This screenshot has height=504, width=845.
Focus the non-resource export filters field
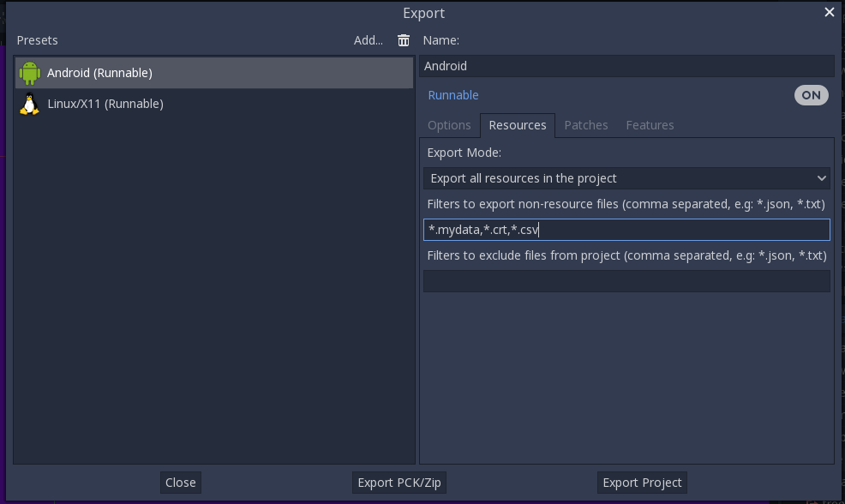[x=626, y=230]
